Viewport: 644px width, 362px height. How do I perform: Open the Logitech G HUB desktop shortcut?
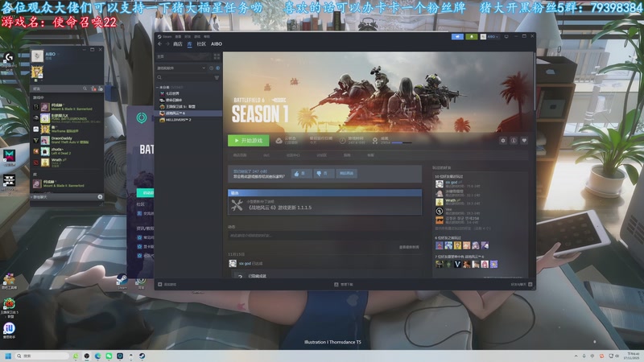[9, 60]
